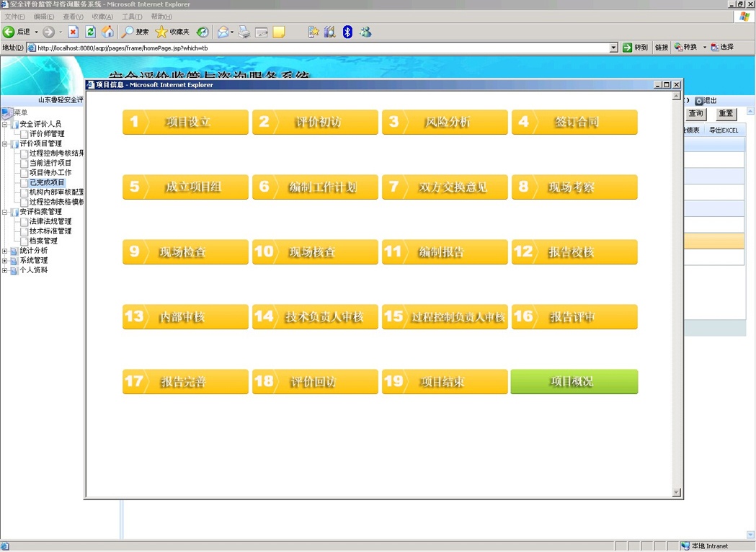Open the Mail toolbar icon
The height and width of the screenshot is (552, 756).
click(x=223, y=32)
